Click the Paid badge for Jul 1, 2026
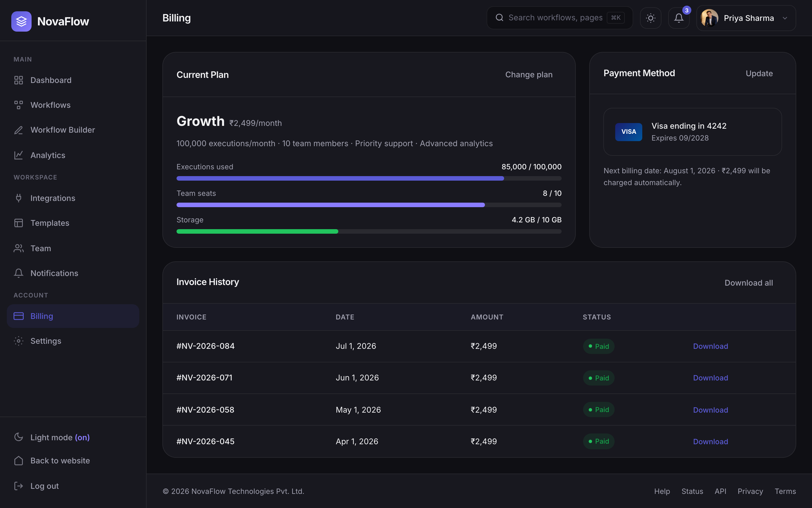This screenshot has width=812, height=508. pos(599,346)
